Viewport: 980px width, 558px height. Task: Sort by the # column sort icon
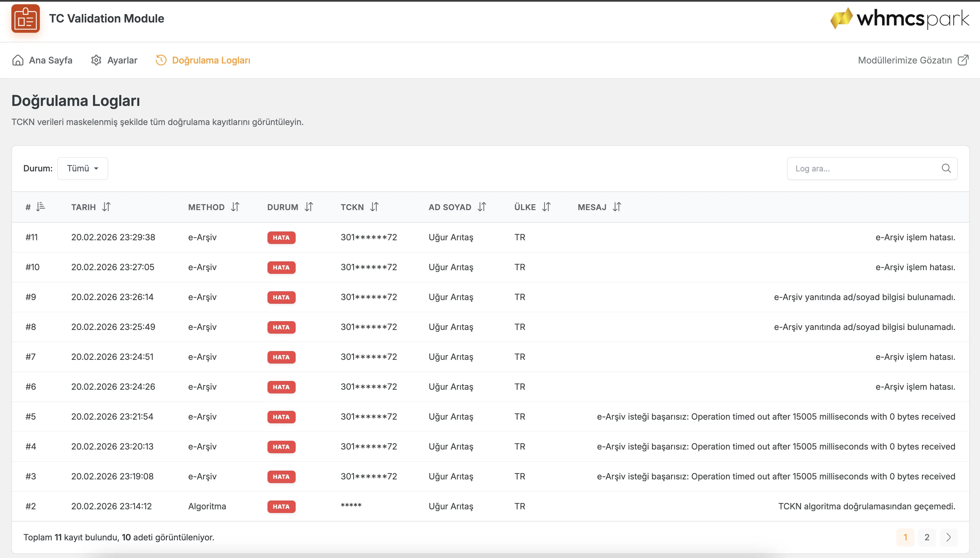click(41, 207)
